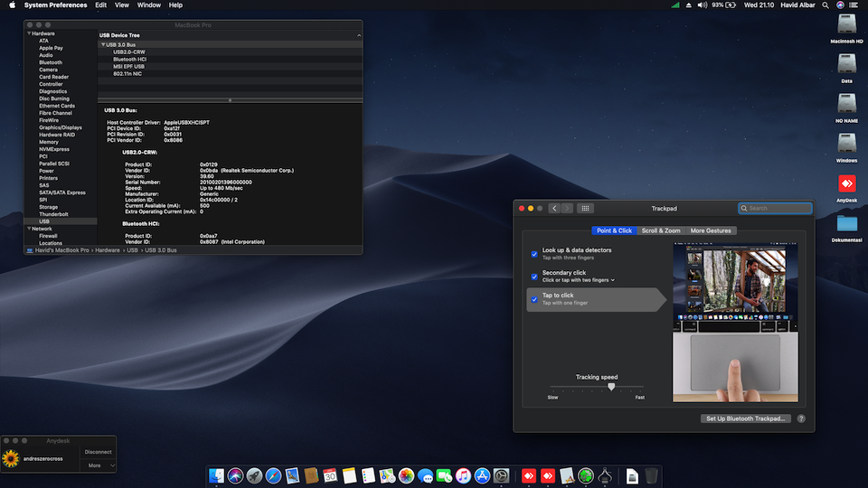This screenshot has height=488, width=868.
Task: Go back in Trackpad preferences toolbar
Action: (554, 208)
